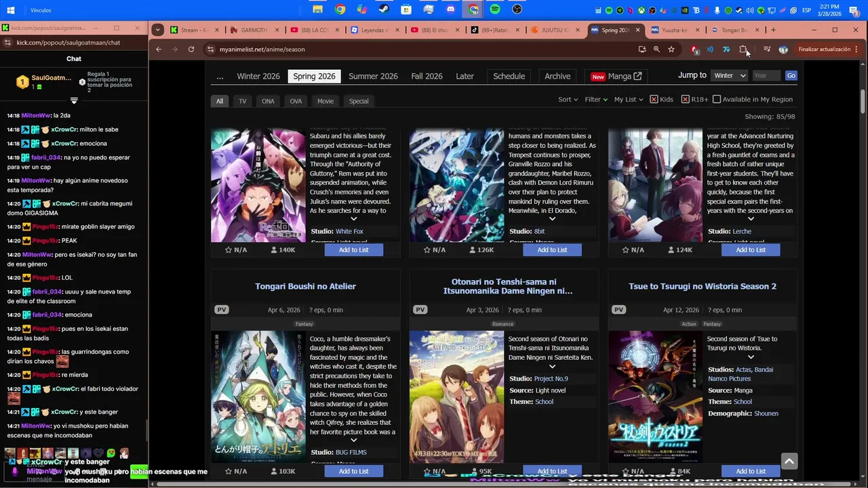The image size is (868, 488).
Task: Open Steam from the taskbar
Action: 384,9
